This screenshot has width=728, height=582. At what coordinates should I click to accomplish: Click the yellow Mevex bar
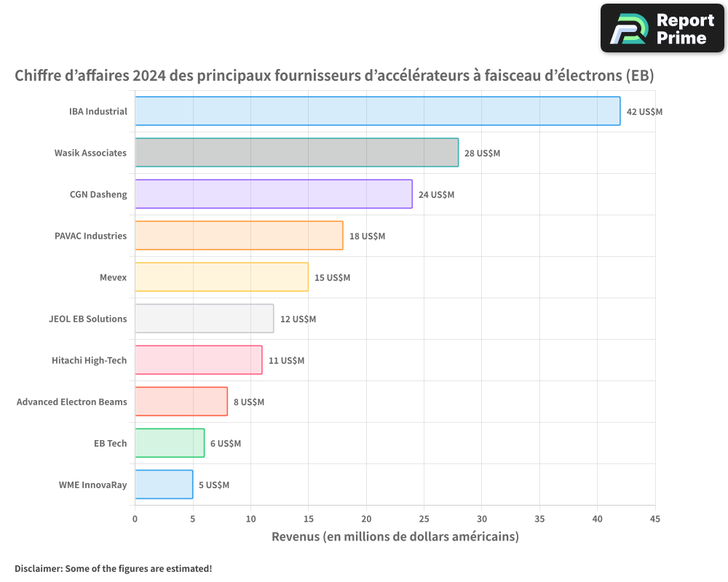(221, 277)
